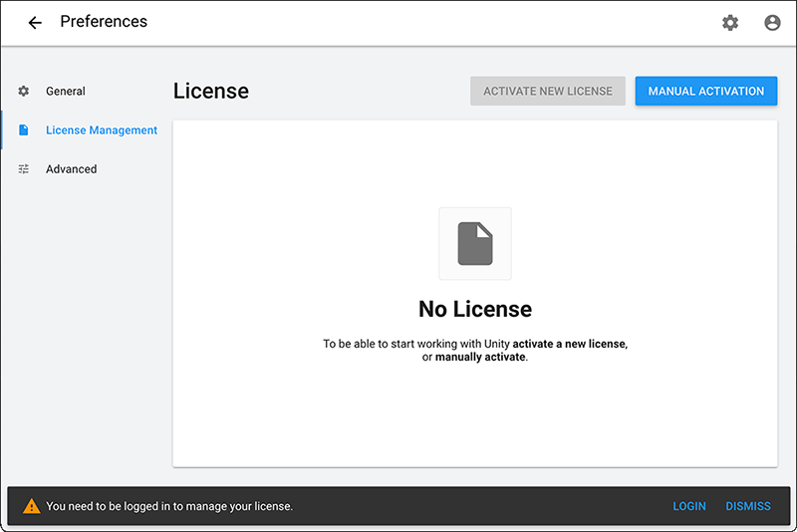Image resolution: width=797 pixels, height=532 pixels.
Task: Click the No License file icon
Action: [x=475, y=243]
